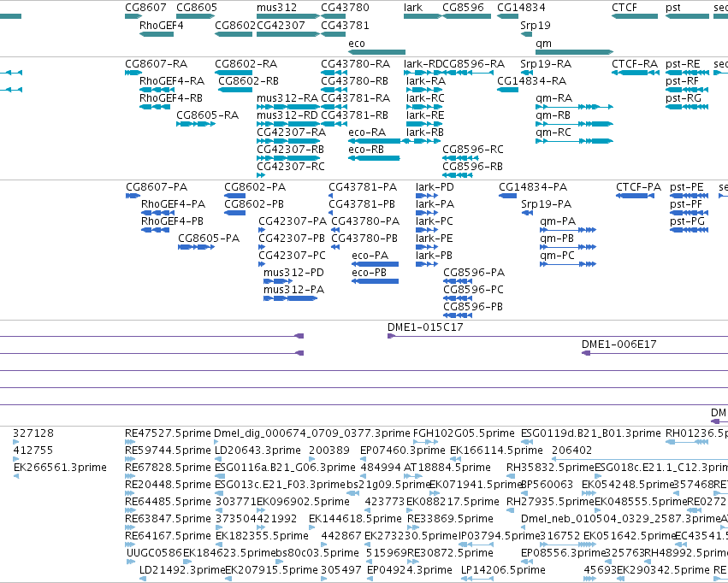Click transcript CG43781-RB
The height and width of the screenshot is (583, 728).
click(x=355, y=115)
